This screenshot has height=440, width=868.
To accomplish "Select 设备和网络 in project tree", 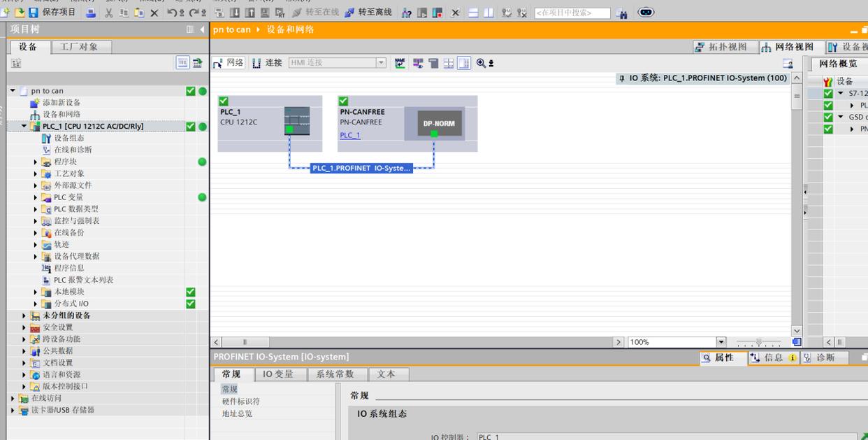I will (x=62, y=114).
